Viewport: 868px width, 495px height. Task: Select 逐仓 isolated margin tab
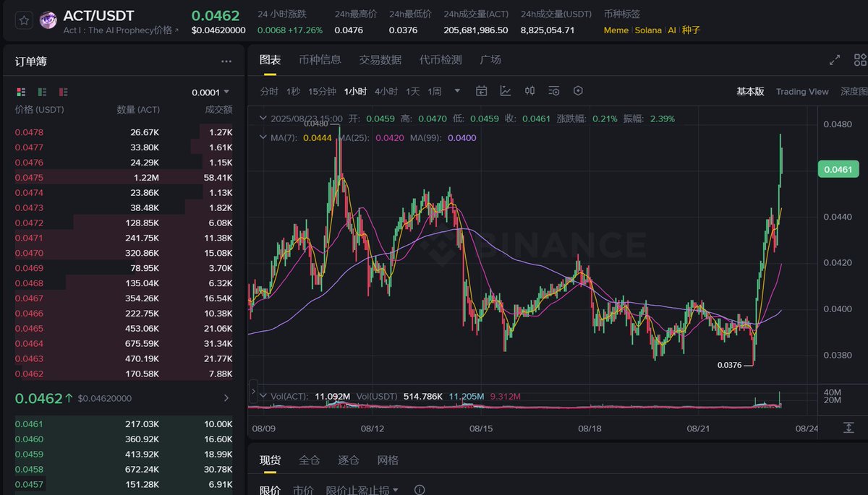click(x=348, y=460)
